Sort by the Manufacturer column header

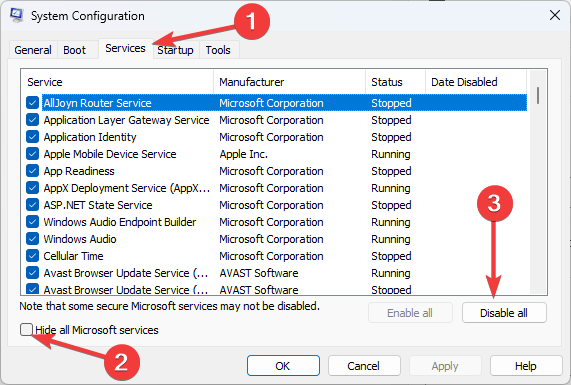[x=290, y=82]
